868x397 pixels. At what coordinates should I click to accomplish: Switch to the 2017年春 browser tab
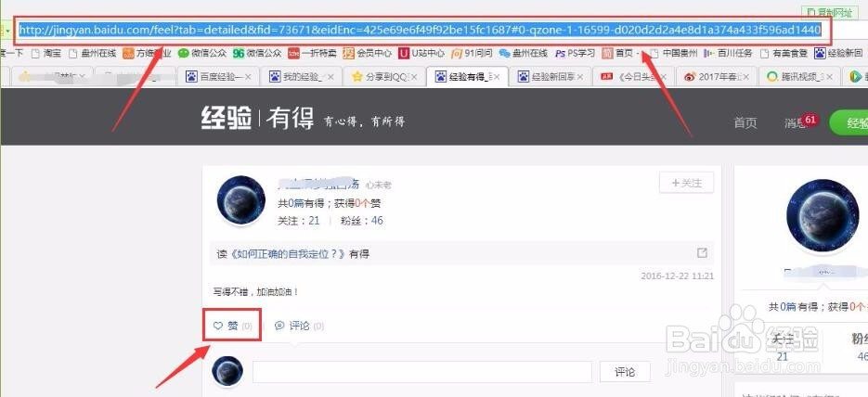click(717, 77)
